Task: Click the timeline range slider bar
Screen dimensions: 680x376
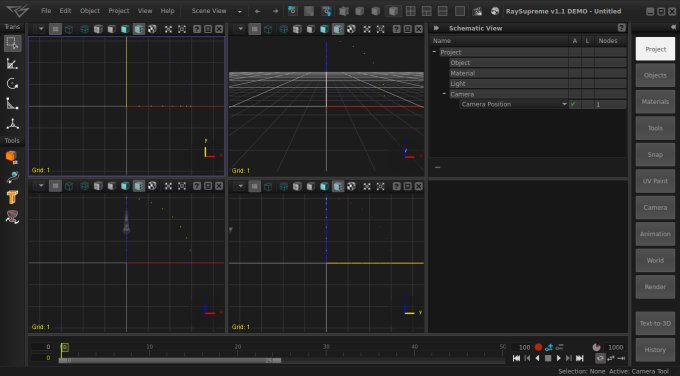Action: pyautogui.click(x=170, y=360)
